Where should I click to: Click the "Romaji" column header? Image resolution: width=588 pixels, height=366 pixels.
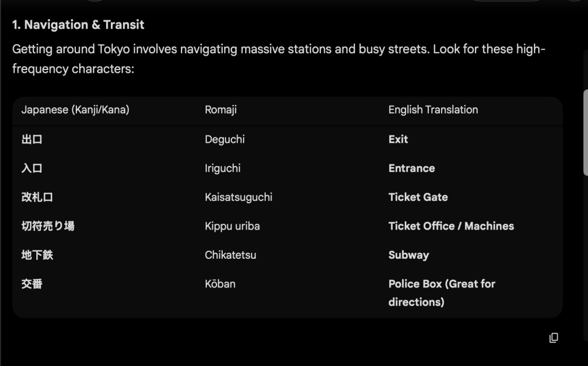[220, 110]
